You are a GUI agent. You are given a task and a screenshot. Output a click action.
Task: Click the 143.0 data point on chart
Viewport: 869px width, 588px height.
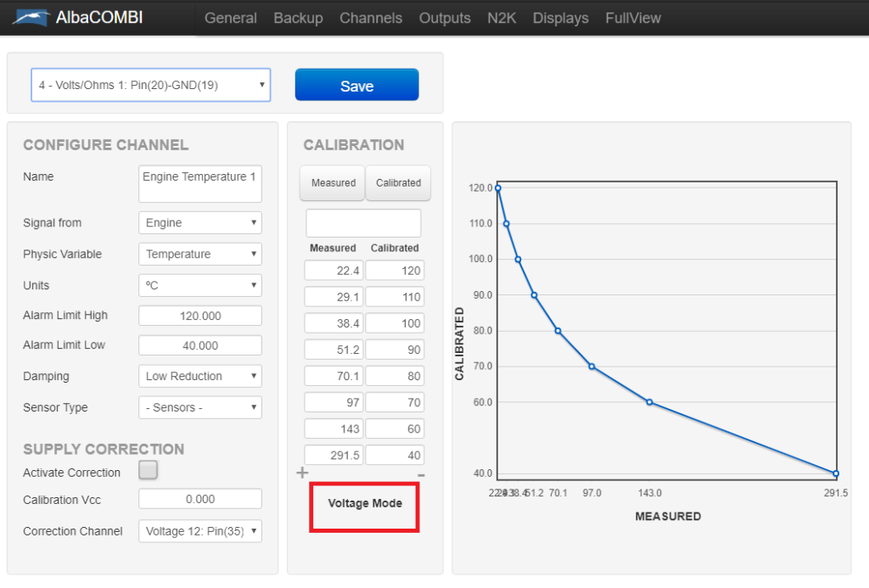(649, 402)
